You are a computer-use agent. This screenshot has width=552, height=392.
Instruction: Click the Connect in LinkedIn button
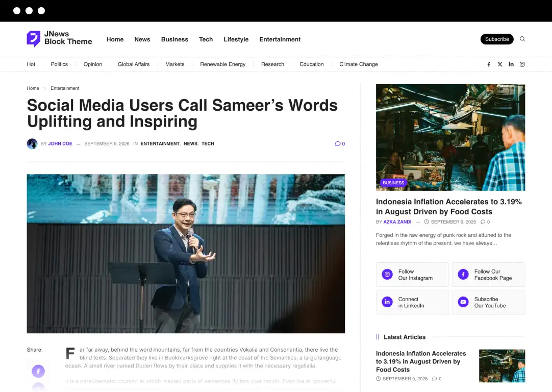click(x=412, y=302)
